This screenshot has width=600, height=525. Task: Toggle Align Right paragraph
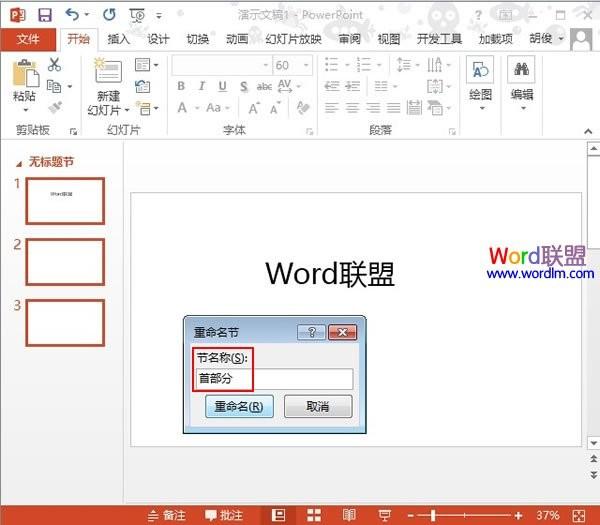coord(373,108)
